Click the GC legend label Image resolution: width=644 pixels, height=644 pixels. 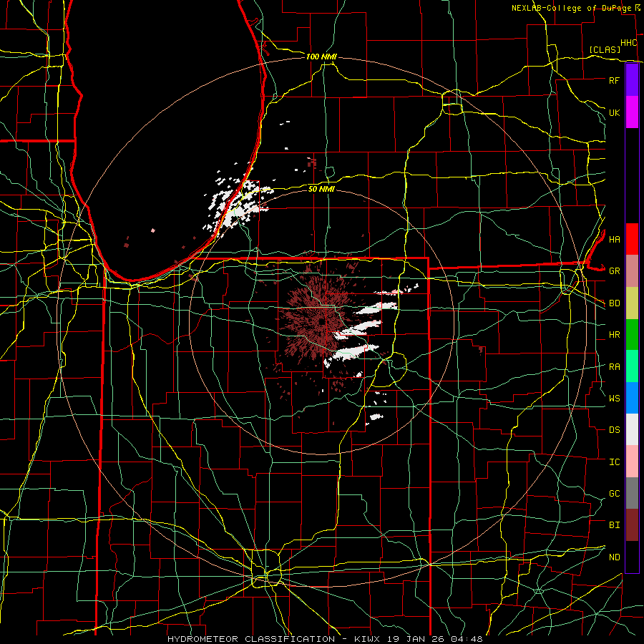[614, 494]
